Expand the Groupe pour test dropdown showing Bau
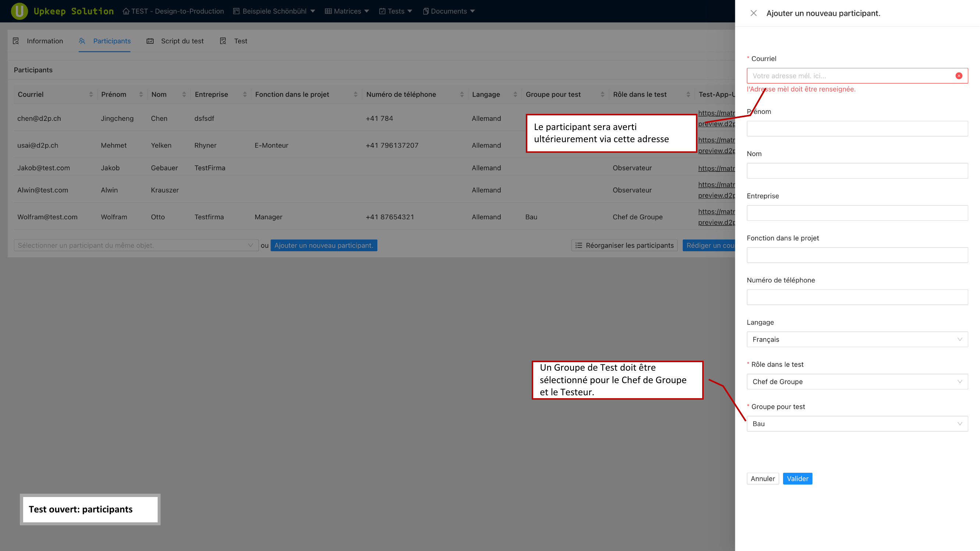This screenshot has height=551, width=980. 857,424
